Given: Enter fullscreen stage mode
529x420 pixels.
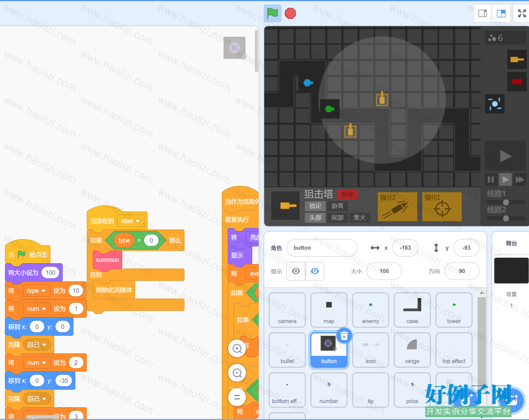Looking at the screenshot, I should click(522, 13).
